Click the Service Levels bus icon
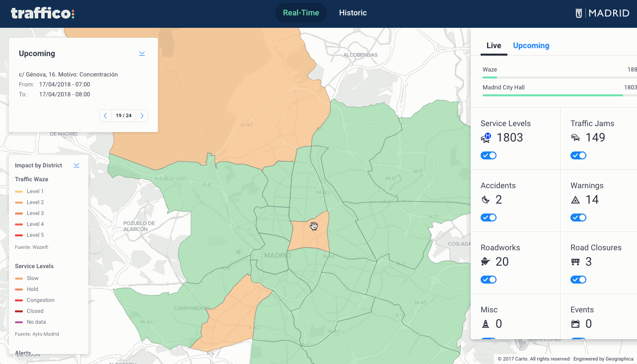This screenshot has width=637, height=364. tap(486, 138)
